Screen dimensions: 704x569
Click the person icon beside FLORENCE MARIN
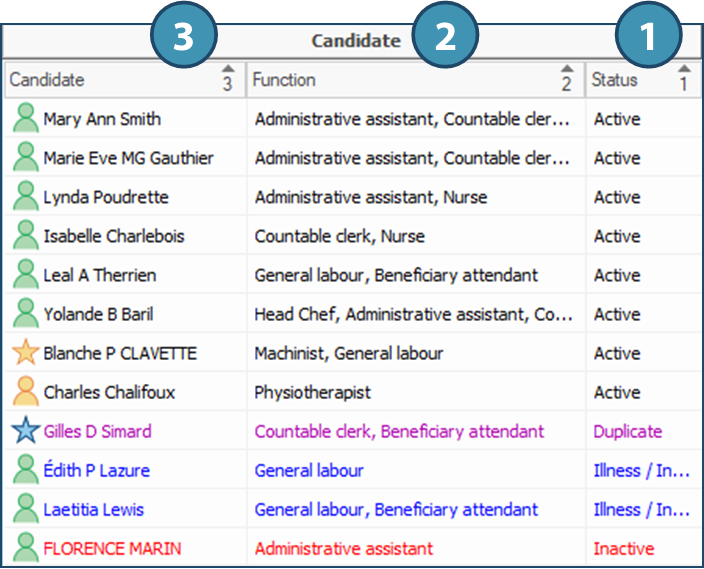point(25,548)
